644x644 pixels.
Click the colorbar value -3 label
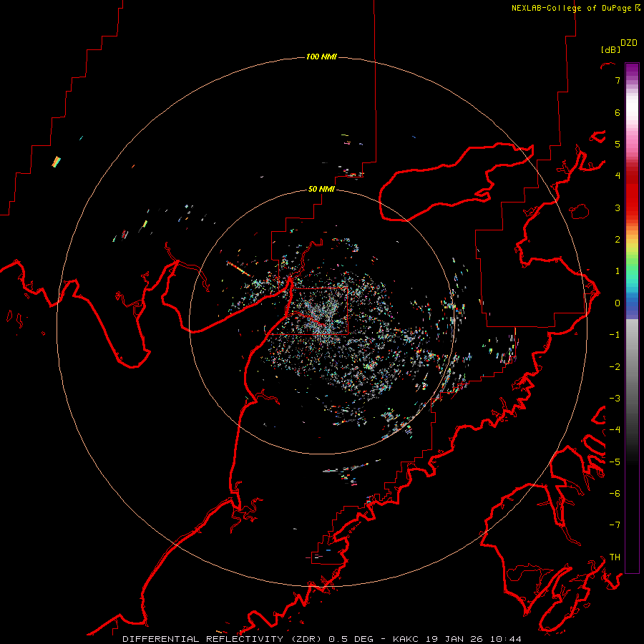pos(615,399)
